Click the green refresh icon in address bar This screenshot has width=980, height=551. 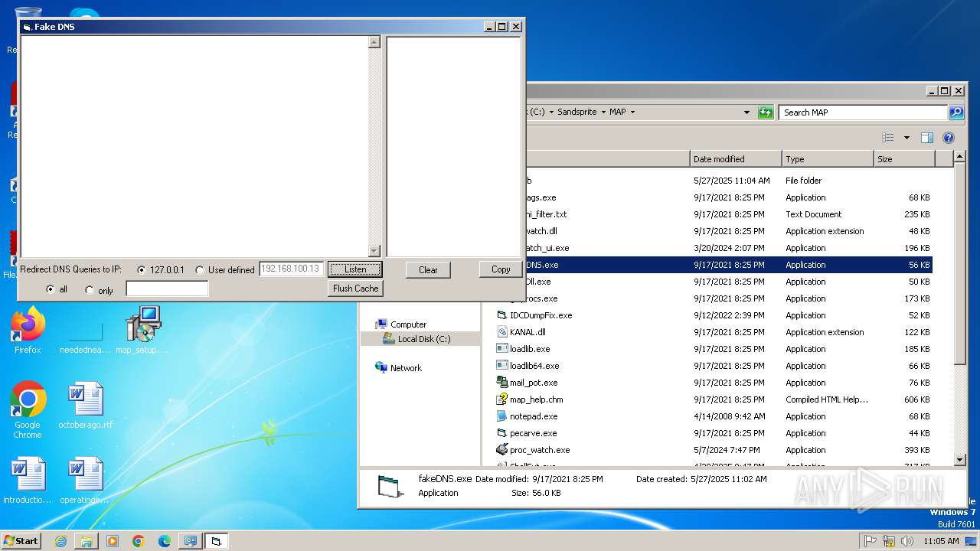[x=766, y=112]
